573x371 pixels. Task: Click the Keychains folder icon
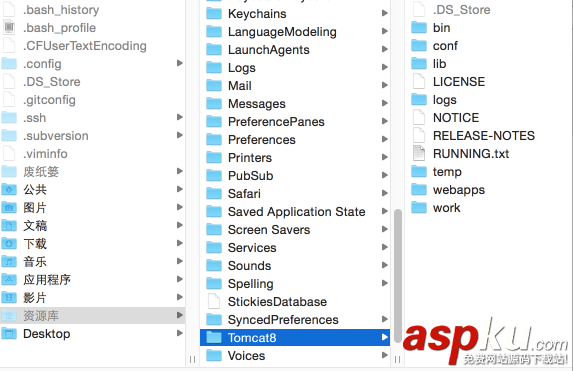[x=214, y=14]
